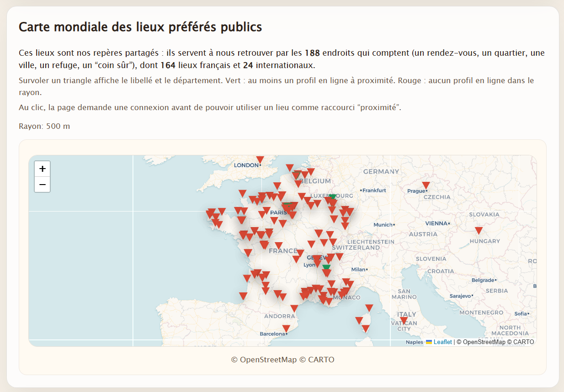
Task: Click the red marker over Italy near Vatican City
Action: pyautogui.click(x=404, y=321)
